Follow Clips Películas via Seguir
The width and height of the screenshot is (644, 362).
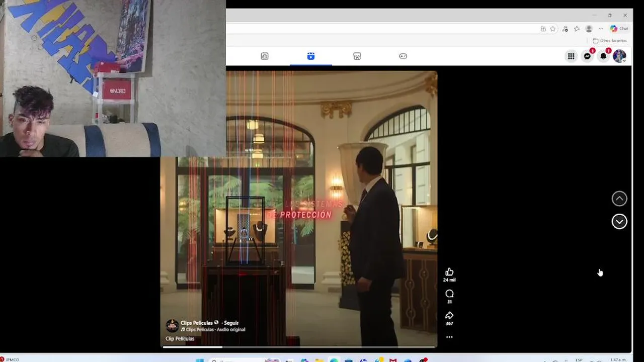(x=231, y=323)
